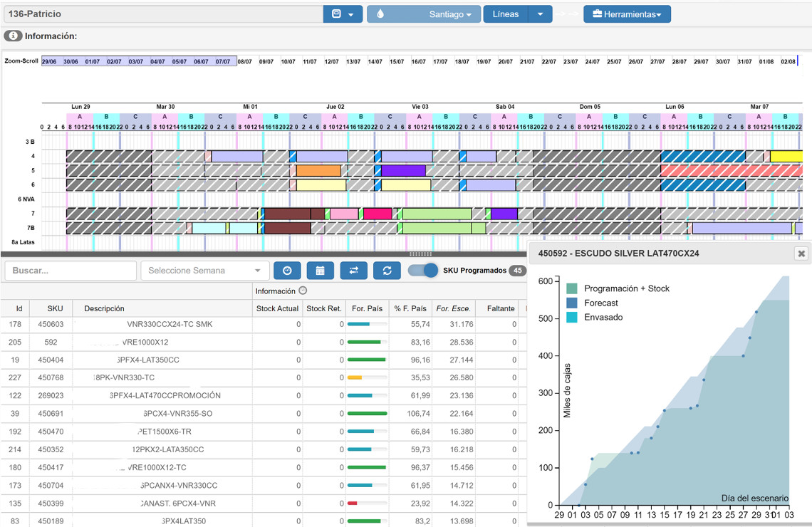
Task: Click the pink striped block on line 5 Lun 06
Action: tap(732, 170)
